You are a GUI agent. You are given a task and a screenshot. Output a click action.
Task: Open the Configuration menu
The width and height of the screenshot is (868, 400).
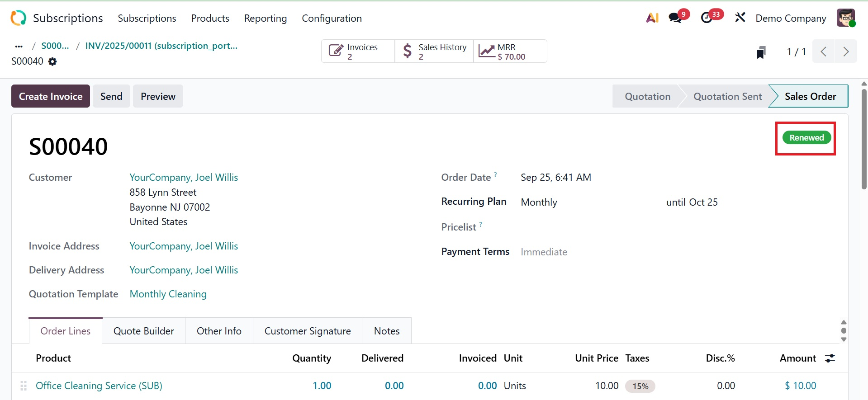point(332,19)
